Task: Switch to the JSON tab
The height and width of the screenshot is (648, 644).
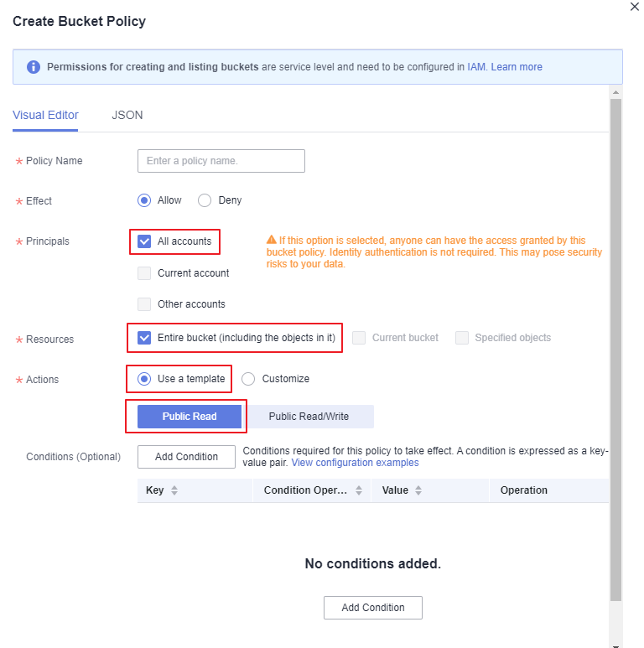Action: point(127,115)
